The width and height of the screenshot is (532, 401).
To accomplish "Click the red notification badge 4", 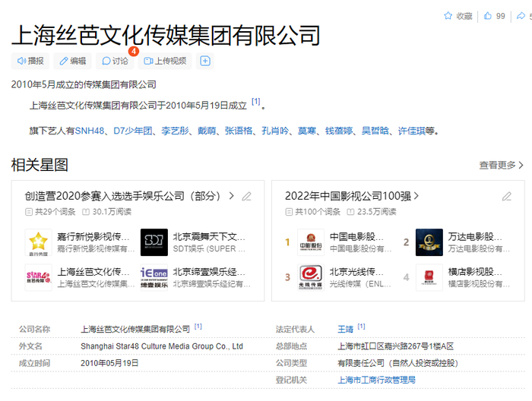I will [x=134, y=51].
